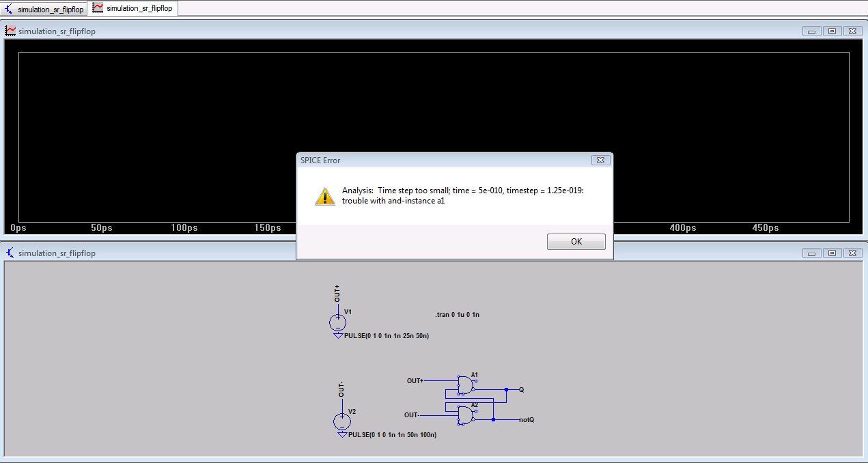This screenshot has height=463, width=868.
Task: Select voltage source V2 symbol
Action: click(x=341, y=422)
